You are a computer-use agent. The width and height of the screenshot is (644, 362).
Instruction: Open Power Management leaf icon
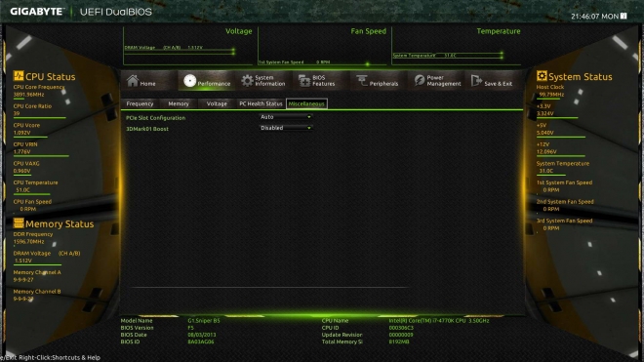[x=420, y=81]
